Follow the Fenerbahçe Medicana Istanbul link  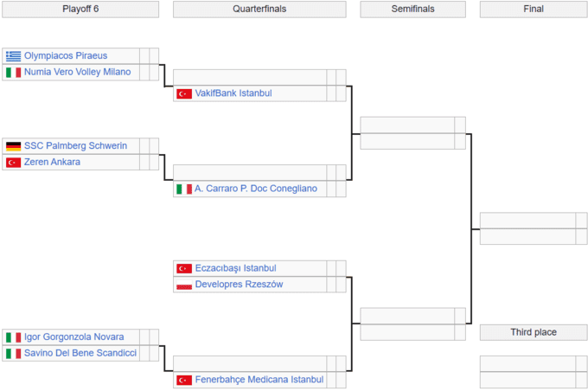coord(259,380)
